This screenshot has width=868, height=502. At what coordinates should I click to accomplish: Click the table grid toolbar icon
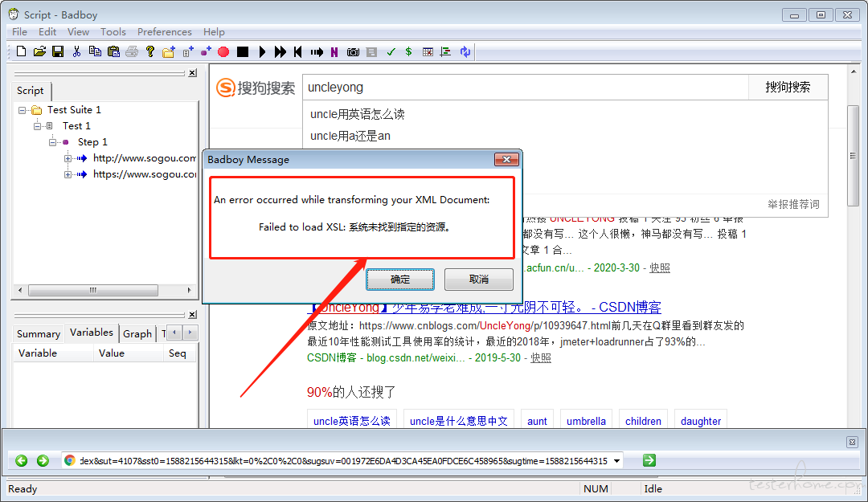(428, 51)
